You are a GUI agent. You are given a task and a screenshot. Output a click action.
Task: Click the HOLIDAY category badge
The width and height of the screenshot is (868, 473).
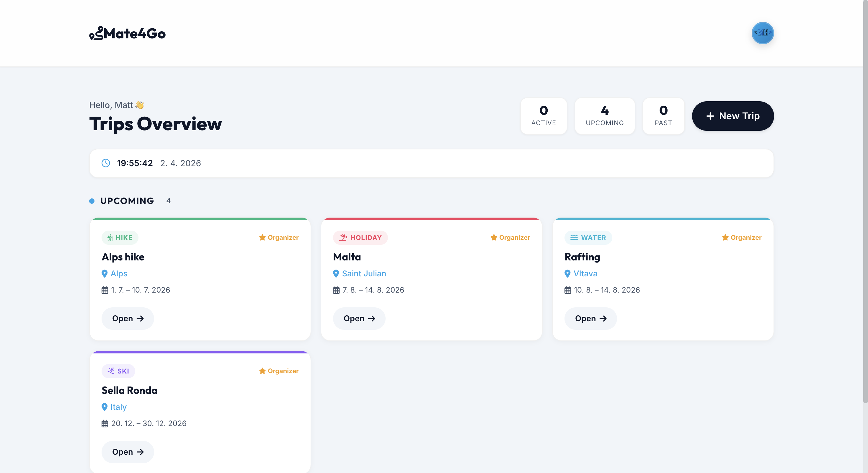360,237
